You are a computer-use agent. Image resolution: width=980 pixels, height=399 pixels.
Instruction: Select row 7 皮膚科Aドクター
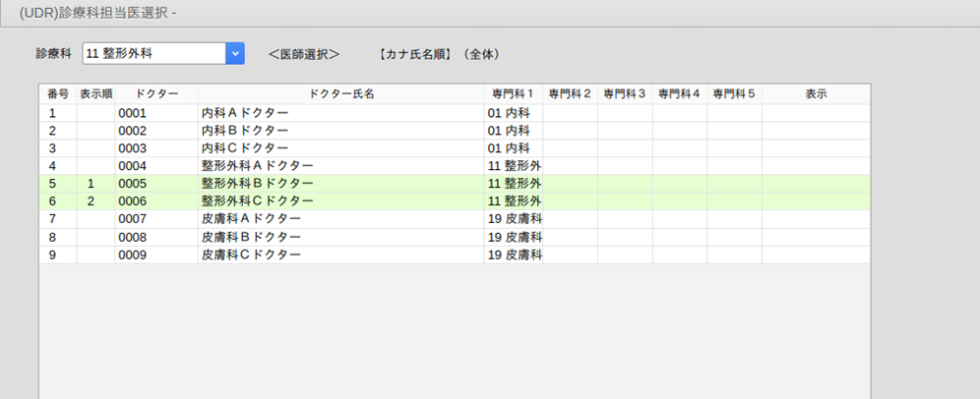pyautogui.click(x=455, y=219)
